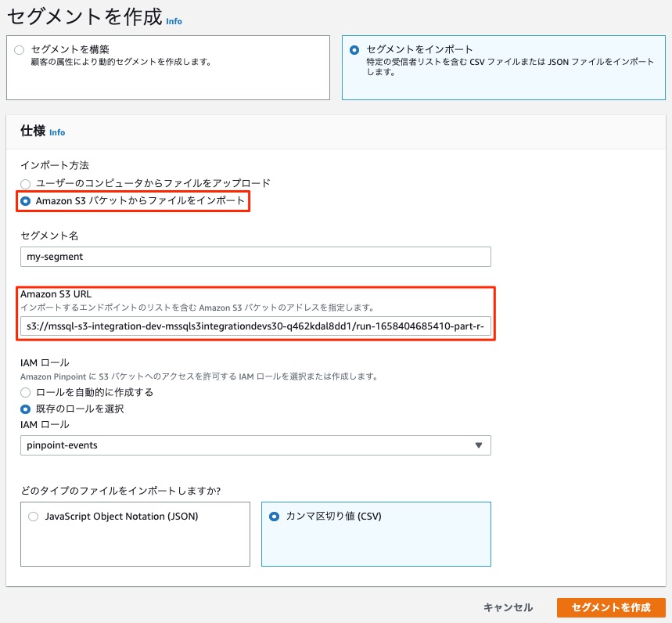The height and width of the screenshot is (623, 672).
Task: Select ロールを自動的に作成する radio button
Action: coord(26,392)
